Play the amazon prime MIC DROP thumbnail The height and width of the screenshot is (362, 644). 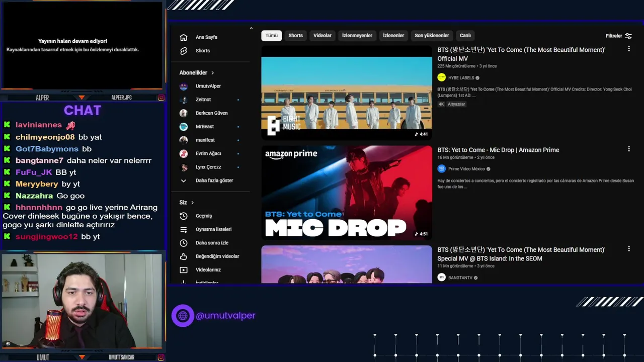pos(347,192)
